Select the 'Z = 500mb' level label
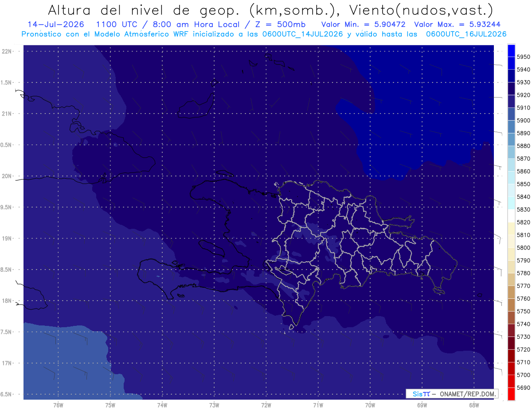This screenshot has width=532, height=411. (x=279, y=24)
